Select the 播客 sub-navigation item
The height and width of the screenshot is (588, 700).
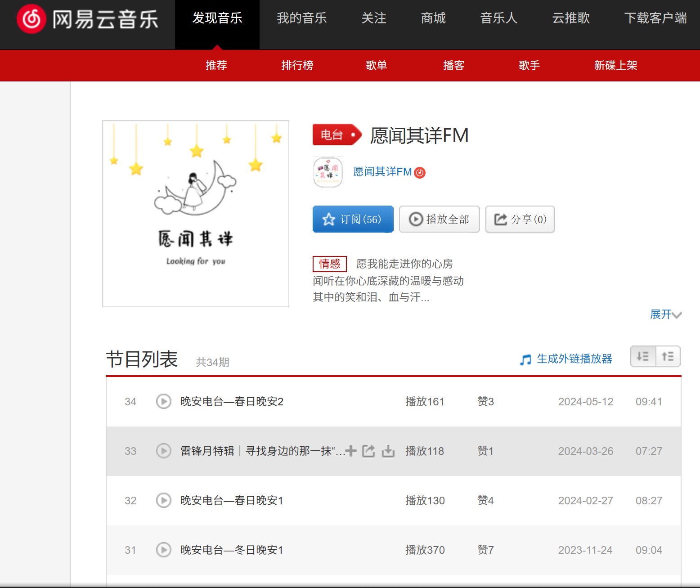click(454, 65)
